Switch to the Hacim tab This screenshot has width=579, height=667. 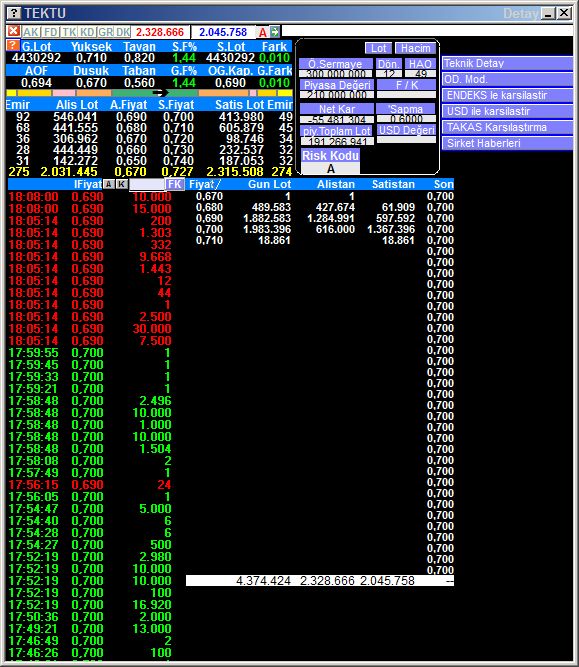tap(415, 48)
